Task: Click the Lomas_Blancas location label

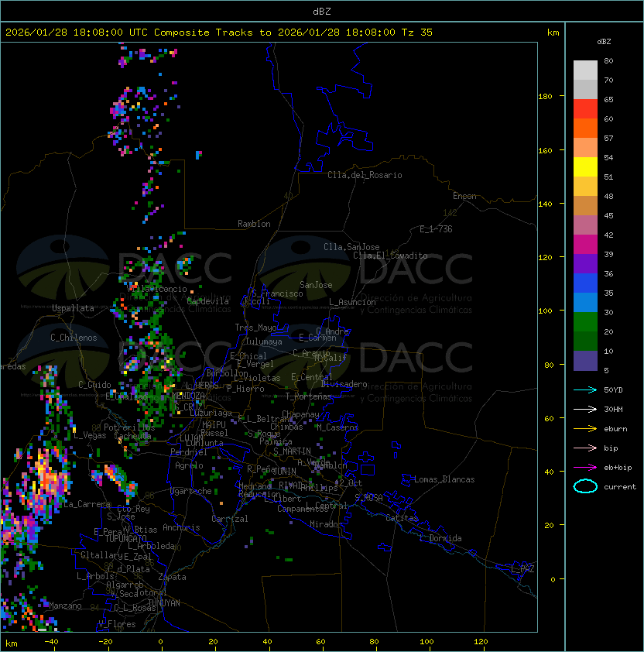Action: [x=444, y=479]
